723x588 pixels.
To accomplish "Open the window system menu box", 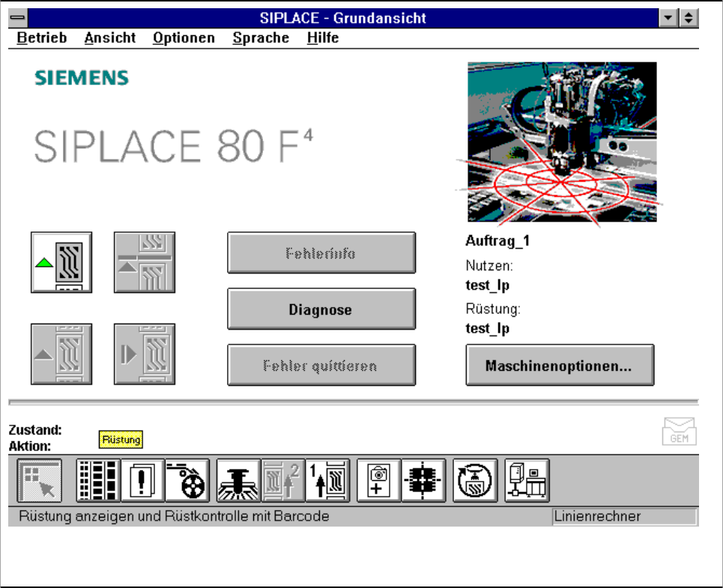I will pos(18,18).
